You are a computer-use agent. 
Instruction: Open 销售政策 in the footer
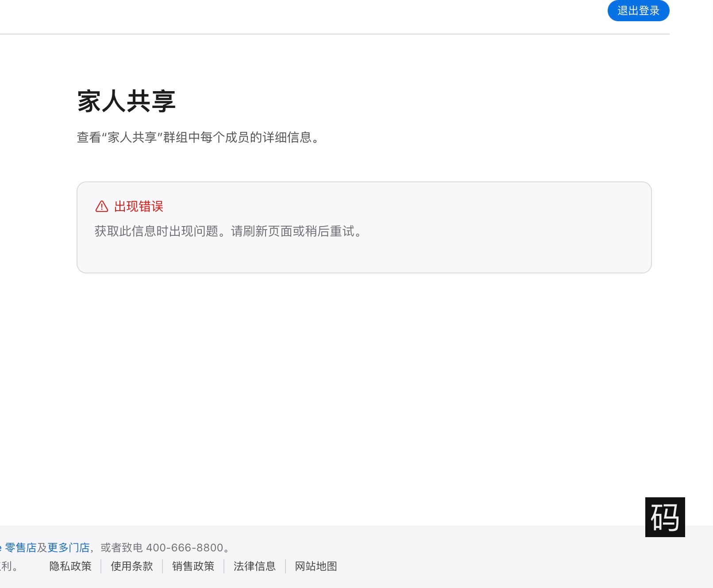193,566
